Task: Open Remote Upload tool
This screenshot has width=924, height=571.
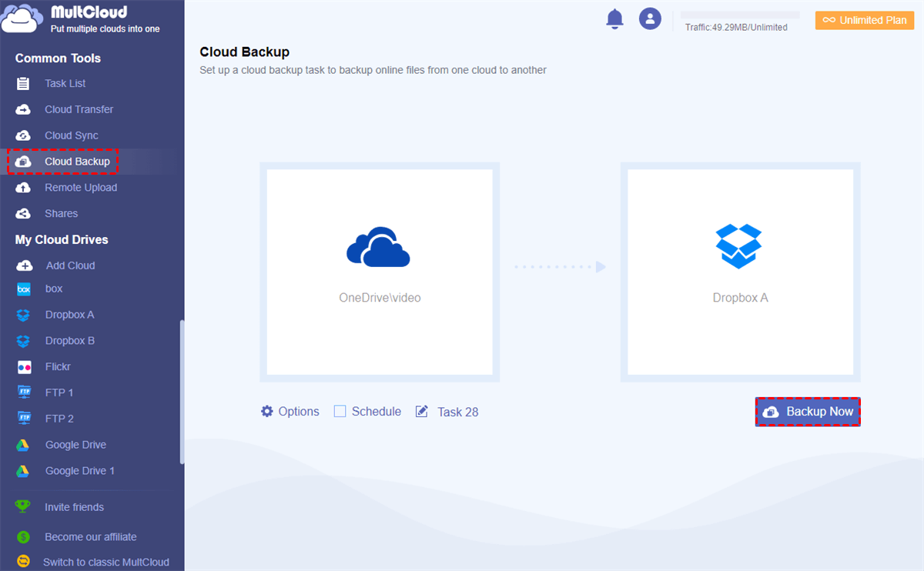Action: click(81, 188)
